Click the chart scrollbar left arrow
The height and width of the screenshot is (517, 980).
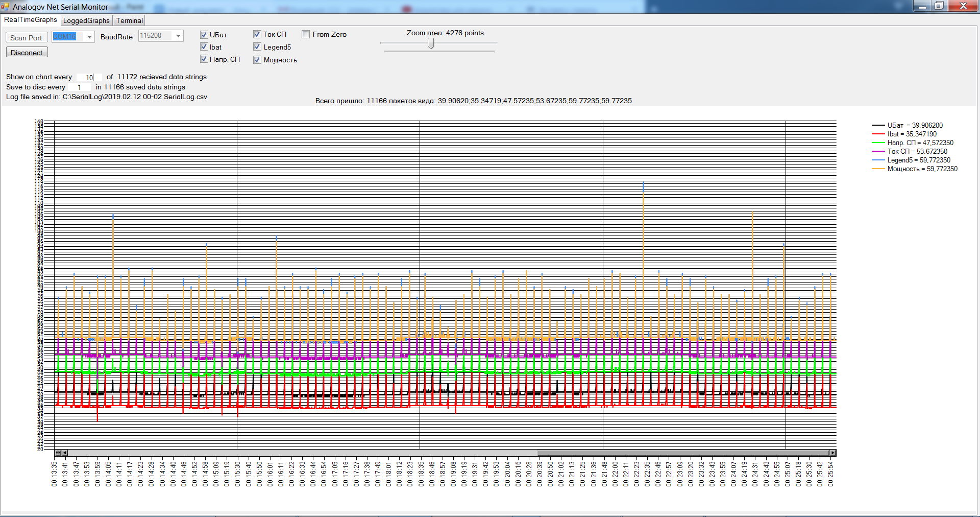coord(65,453)
